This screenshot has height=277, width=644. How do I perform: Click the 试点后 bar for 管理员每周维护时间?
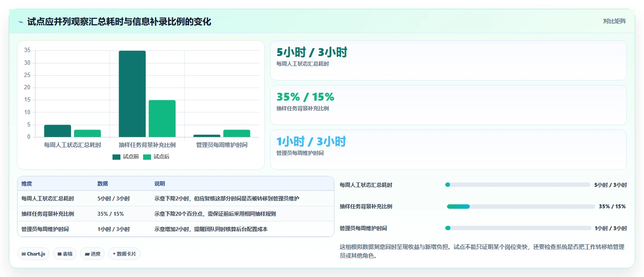pos(237,133)
